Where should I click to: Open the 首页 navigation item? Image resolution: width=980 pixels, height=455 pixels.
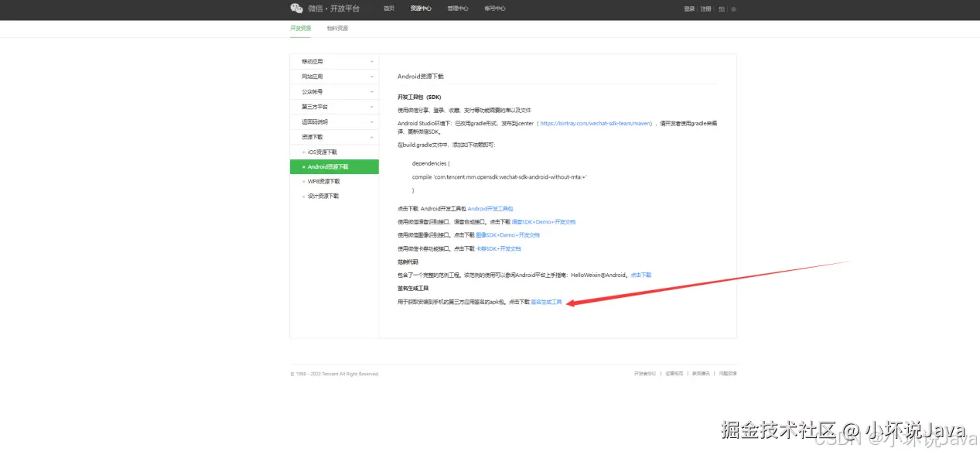click(x=389, y=9)
